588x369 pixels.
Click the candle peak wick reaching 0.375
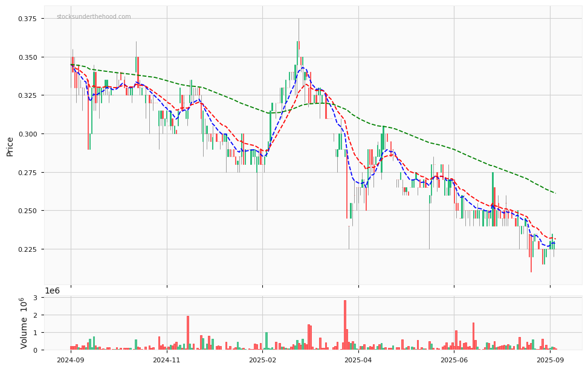[299, 29]
